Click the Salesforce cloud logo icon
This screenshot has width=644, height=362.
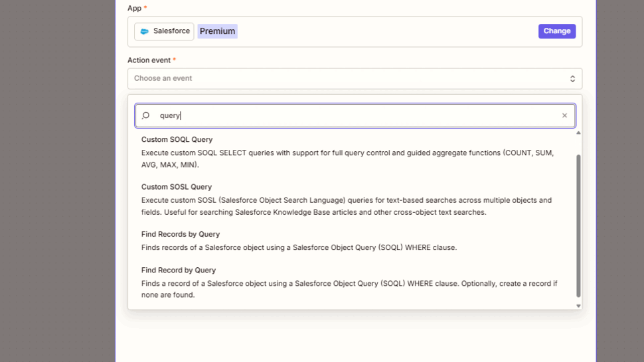click(x=144, y=32)
